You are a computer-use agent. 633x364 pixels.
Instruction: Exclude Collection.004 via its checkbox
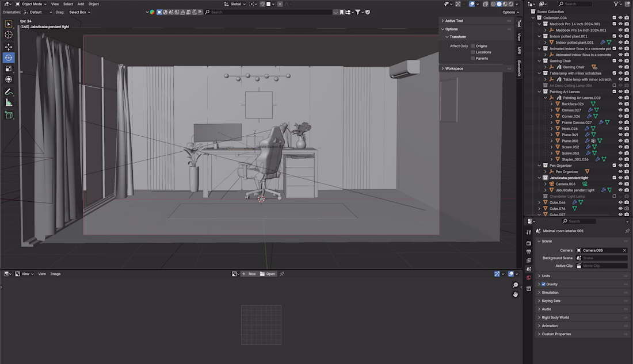(x=615, y=18)
